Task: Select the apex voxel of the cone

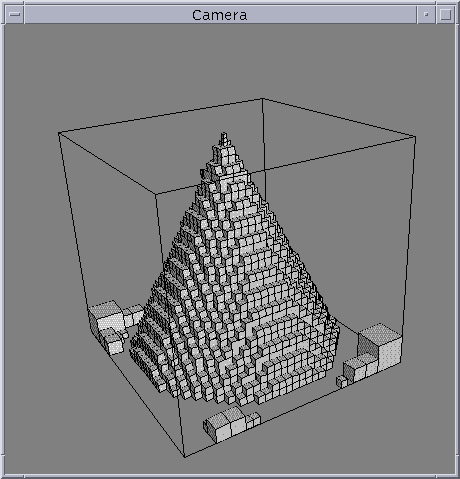Action: click(x=224, y=136)
